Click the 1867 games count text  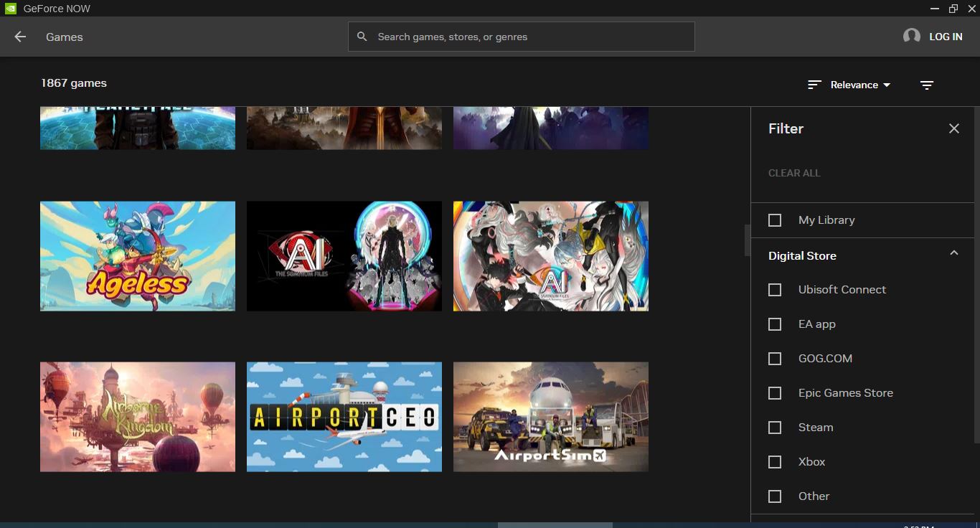(74, 83)
